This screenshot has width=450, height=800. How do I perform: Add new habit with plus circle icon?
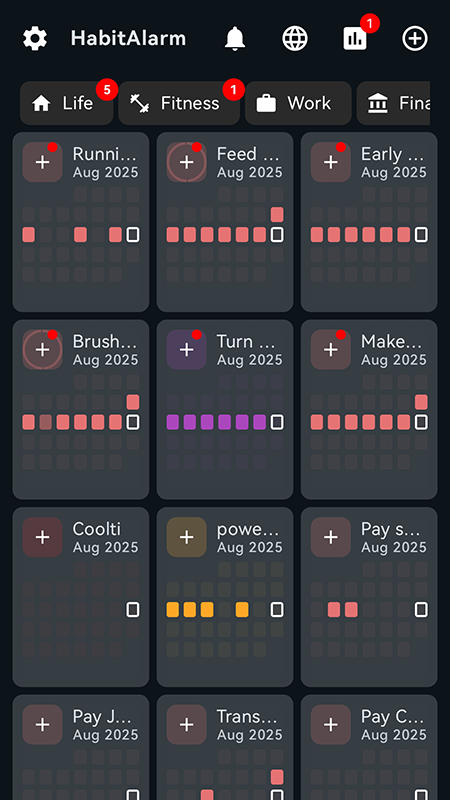(415, 38)
